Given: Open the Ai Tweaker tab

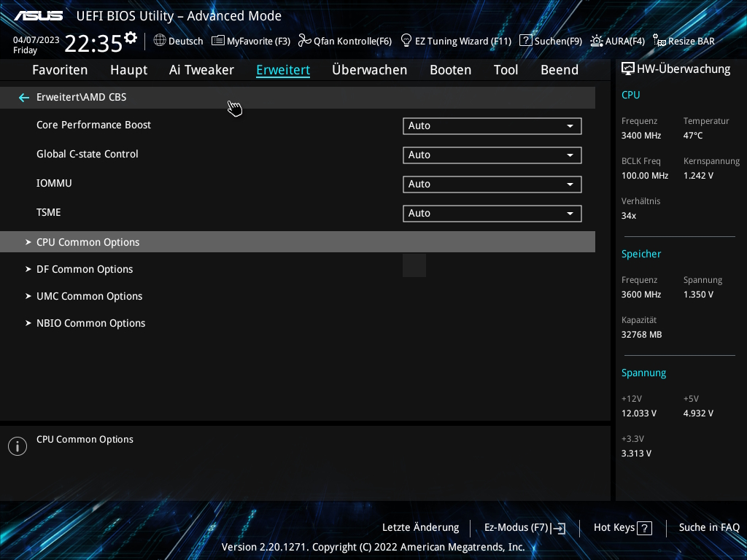Looking at the screenshot, I should point(201,70).
